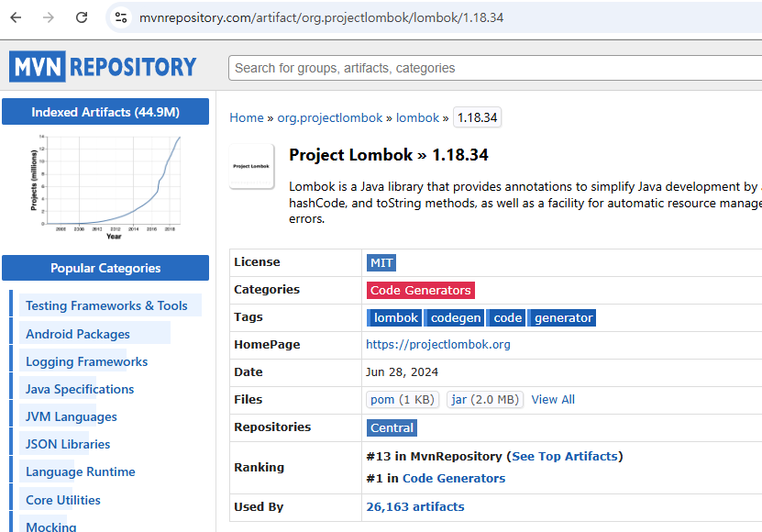The image size is (762, 532).
Task: Open Code Generators category badge
Action: (x=420, y=291)
